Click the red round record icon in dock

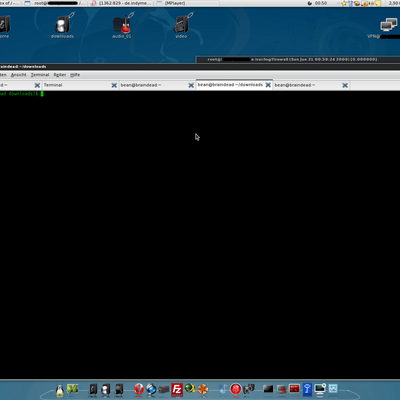[236, 389]
